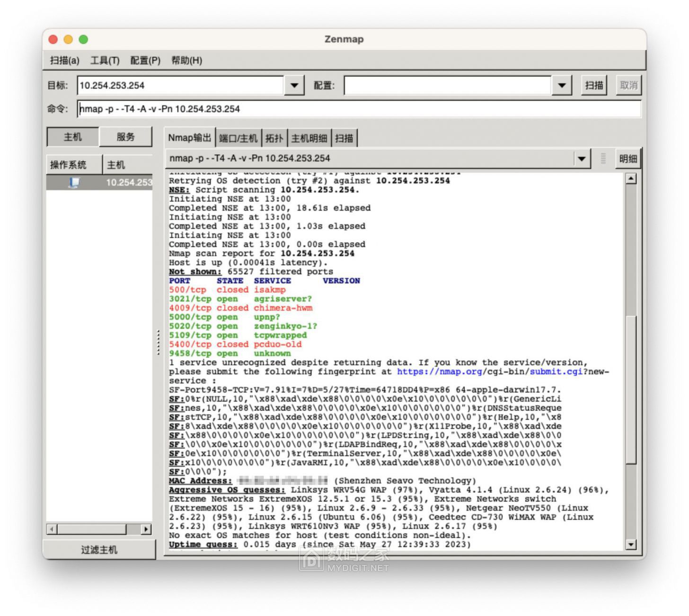The image size is (689, 616).
Task: Click the host list scroll-right arrow
Action: (x=146, y=529)
